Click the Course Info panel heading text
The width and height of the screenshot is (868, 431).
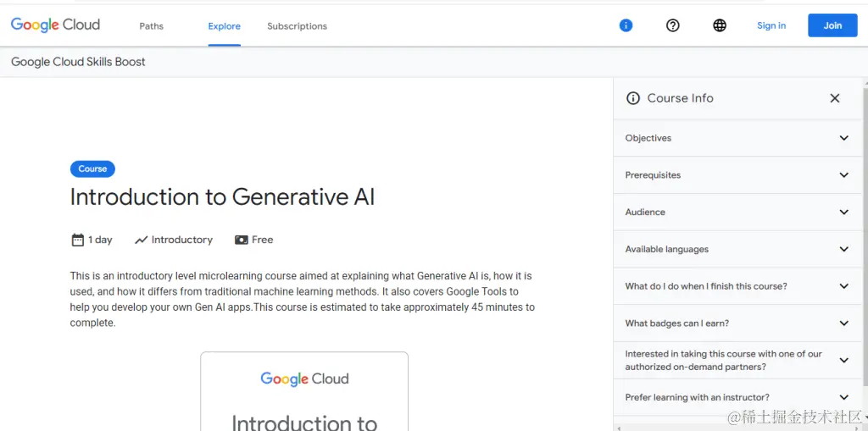[681, 98]
